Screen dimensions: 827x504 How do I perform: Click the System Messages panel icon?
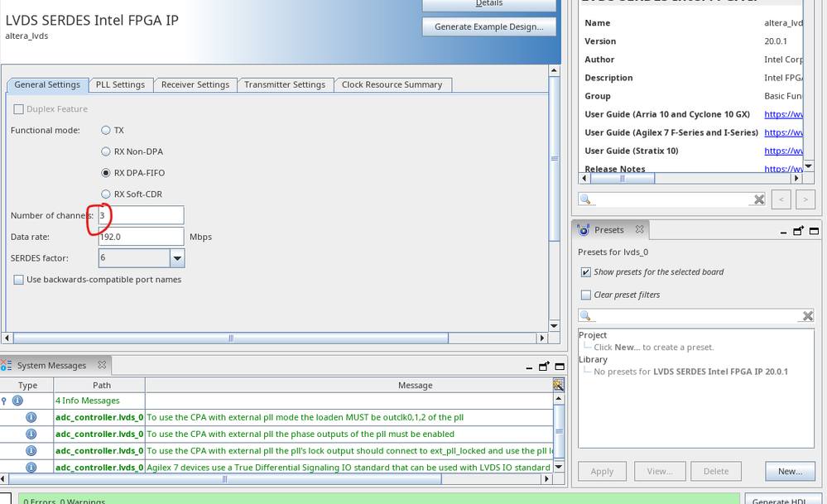[x=7, y=365]
